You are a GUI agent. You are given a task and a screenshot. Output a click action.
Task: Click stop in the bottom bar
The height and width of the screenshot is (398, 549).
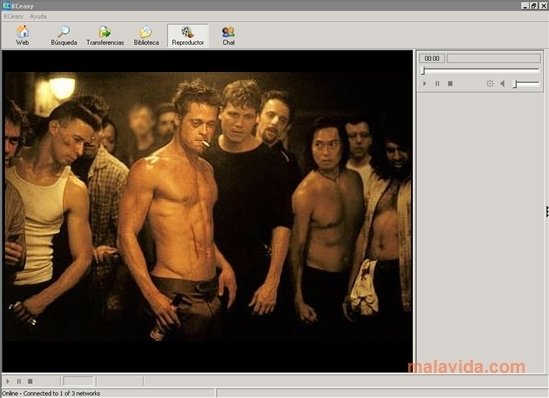30,381
